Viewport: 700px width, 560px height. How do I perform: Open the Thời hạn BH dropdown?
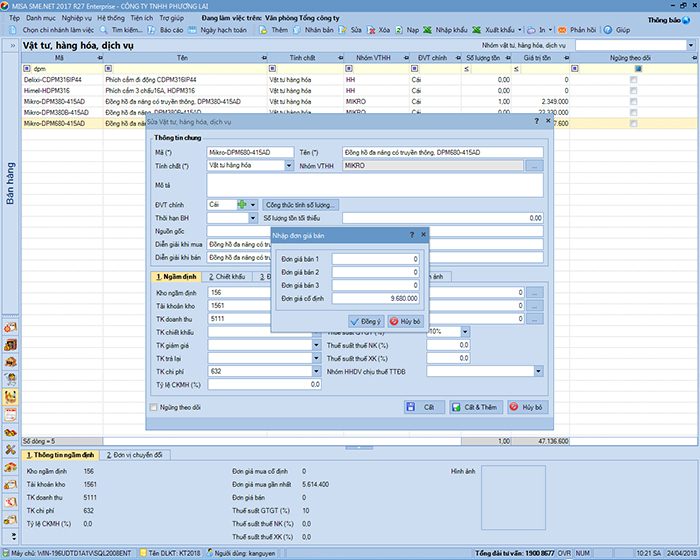click(x=253, y=218)
